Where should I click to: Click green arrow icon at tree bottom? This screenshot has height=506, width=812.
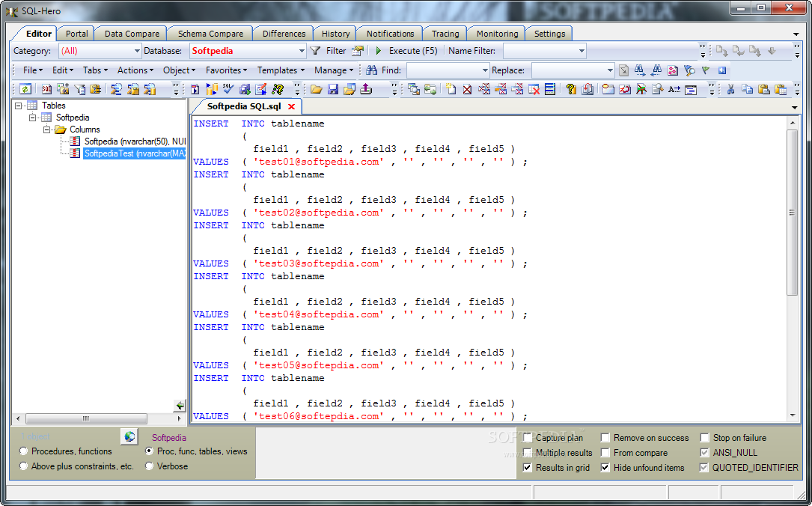(x=180, y=405)
